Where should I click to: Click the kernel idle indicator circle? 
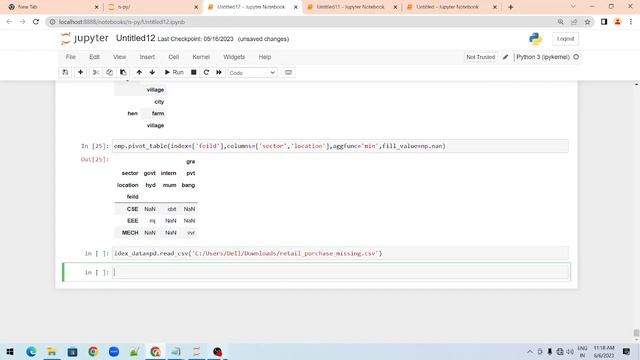576,57
